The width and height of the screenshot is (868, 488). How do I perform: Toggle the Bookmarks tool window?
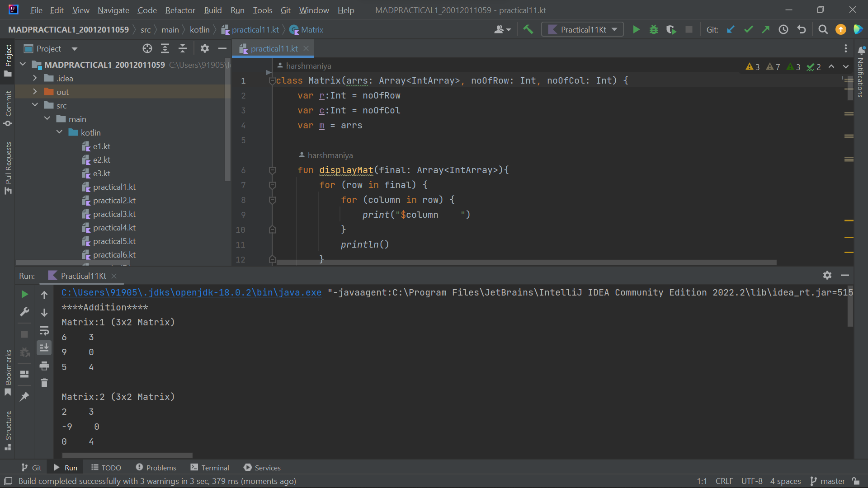(x=8, y=373)
